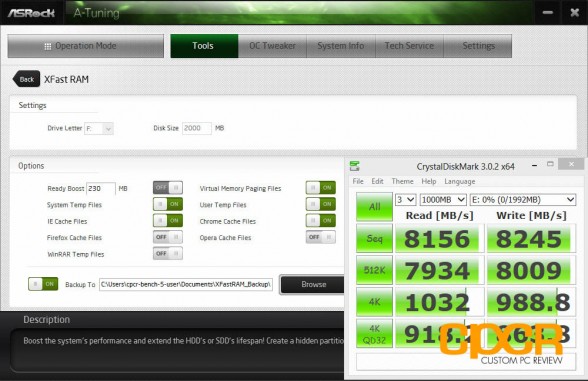Minimize the A-Tuning window
Screen dimensions: 588x381
pyautogui.click(x=548, y=12)
